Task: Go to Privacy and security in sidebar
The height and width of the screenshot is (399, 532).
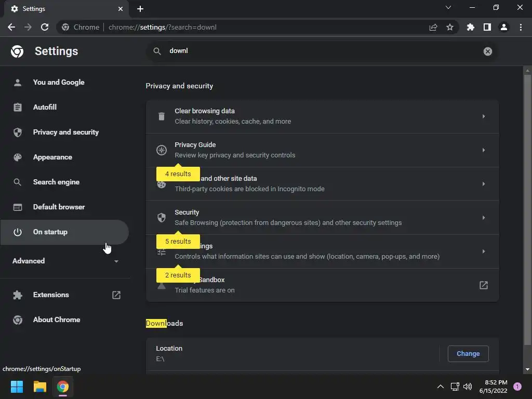Action: 64,132
